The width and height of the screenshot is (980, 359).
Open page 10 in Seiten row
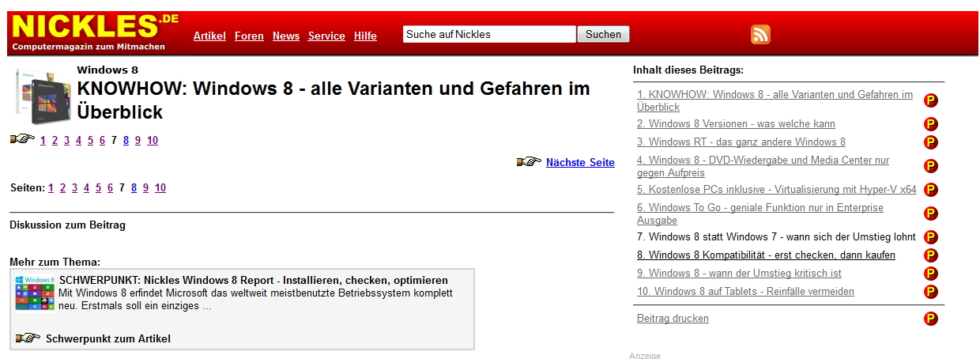coord(160,187)
